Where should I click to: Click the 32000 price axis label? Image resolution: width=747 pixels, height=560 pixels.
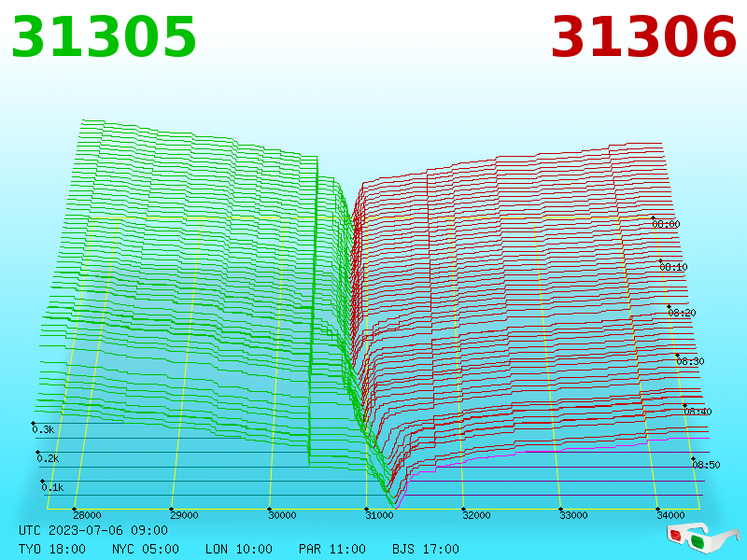pyautogui.click(x=476, y=515)
